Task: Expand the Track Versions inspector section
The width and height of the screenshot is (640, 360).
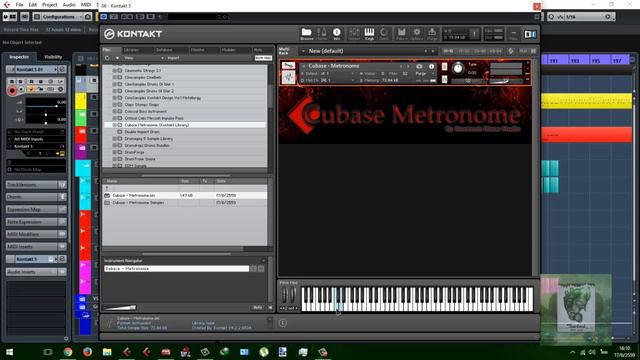Action: pyautogui.click(x=36, y=184)
